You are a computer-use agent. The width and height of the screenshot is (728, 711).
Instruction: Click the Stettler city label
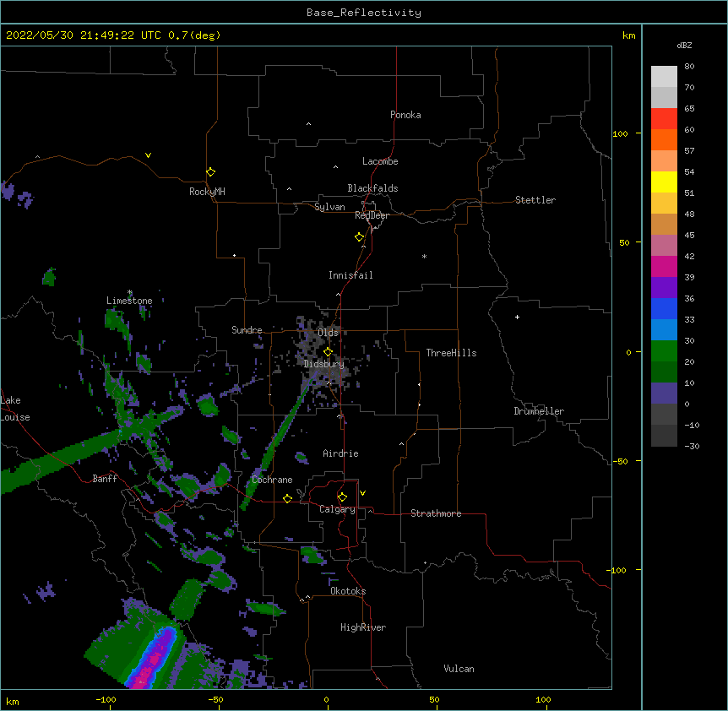535,200
